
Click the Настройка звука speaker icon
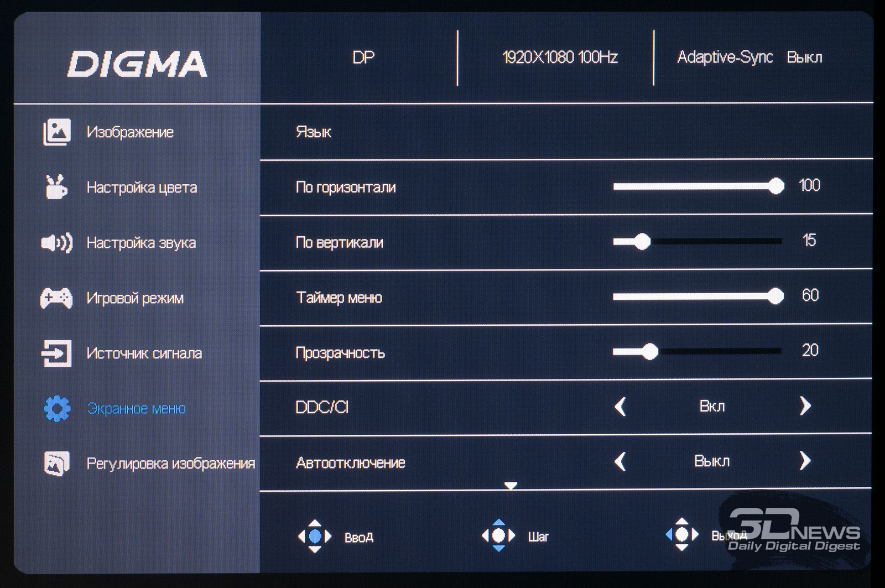coord(56,243)
